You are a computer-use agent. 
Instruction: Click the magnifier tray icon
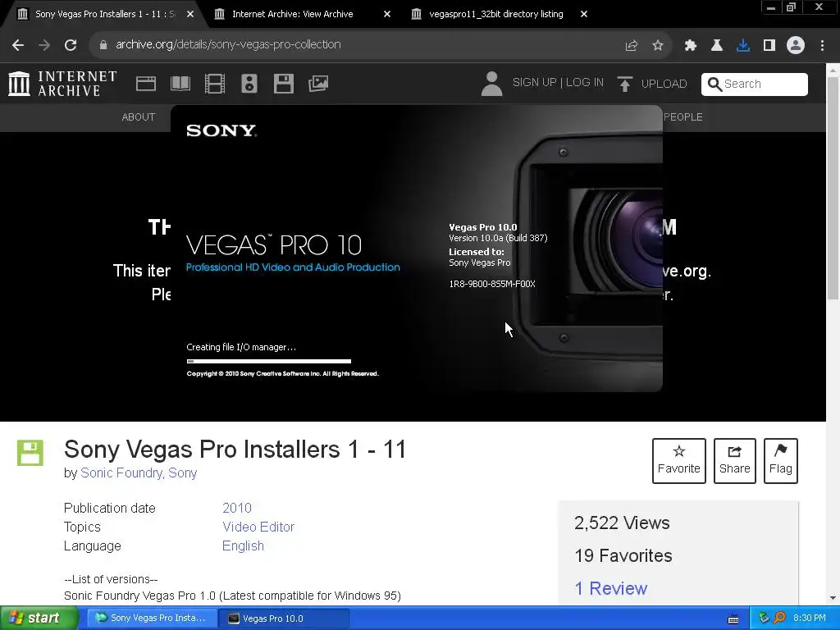pyautogui.click(x=780, y=619)
